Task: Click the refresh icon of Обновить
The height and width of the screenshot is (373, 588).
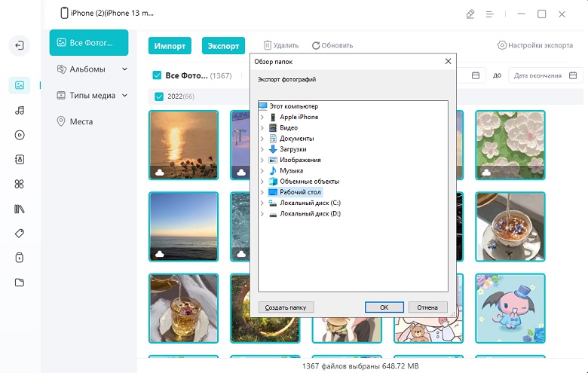Action: tap(316, 45)
